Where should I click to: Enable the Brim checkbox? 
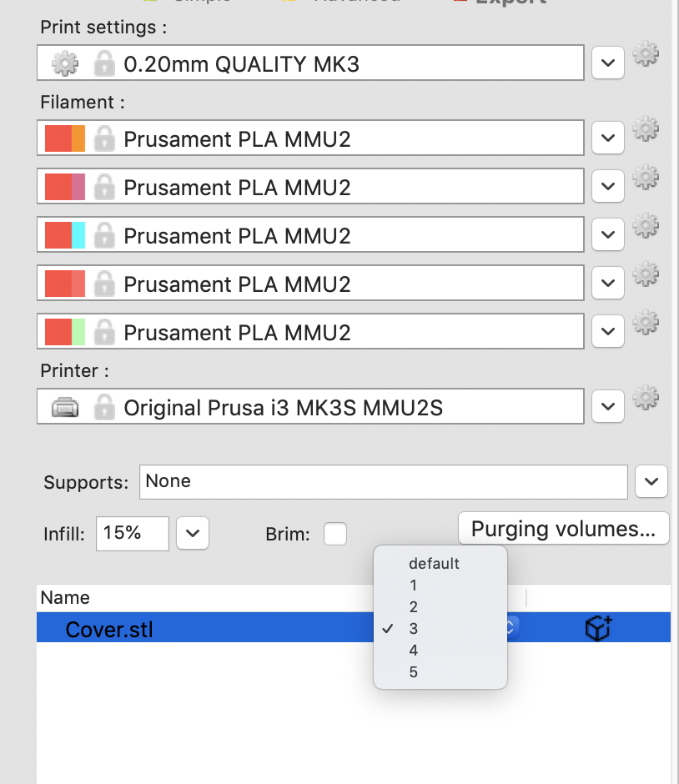[x=335, y=534]
